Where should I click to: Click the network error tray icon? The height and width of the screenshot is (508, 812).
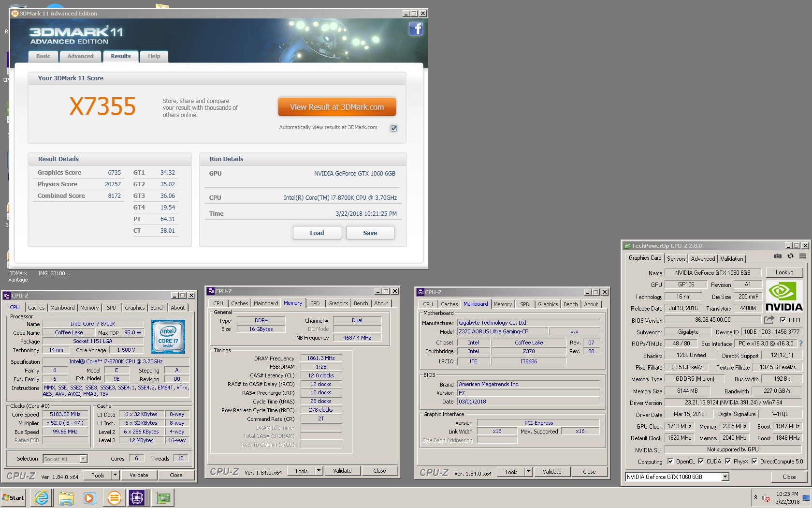(x=766, y=498)
